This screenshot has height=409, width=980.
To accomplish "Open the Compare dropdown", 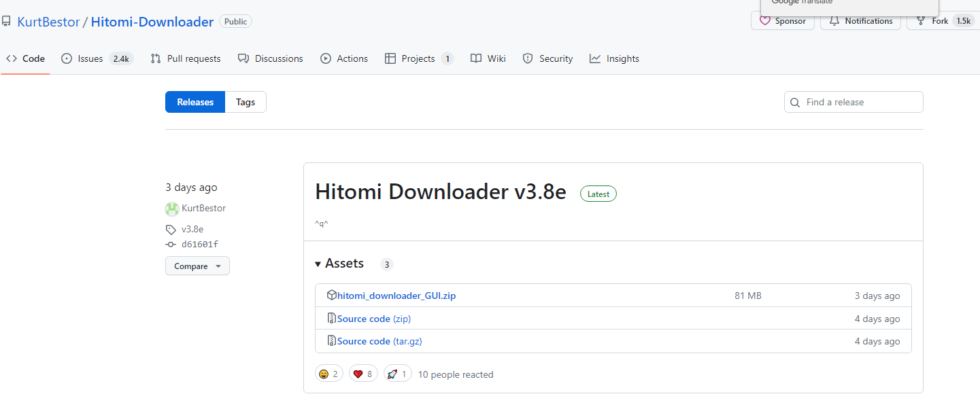I will [197, 266].
